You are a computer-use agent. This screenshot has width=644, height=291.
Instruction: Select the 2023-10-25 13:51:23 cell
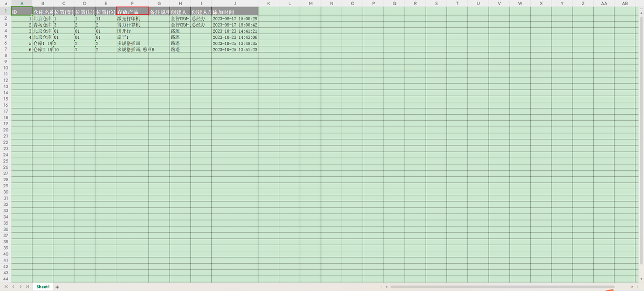(x=235, y=49)
